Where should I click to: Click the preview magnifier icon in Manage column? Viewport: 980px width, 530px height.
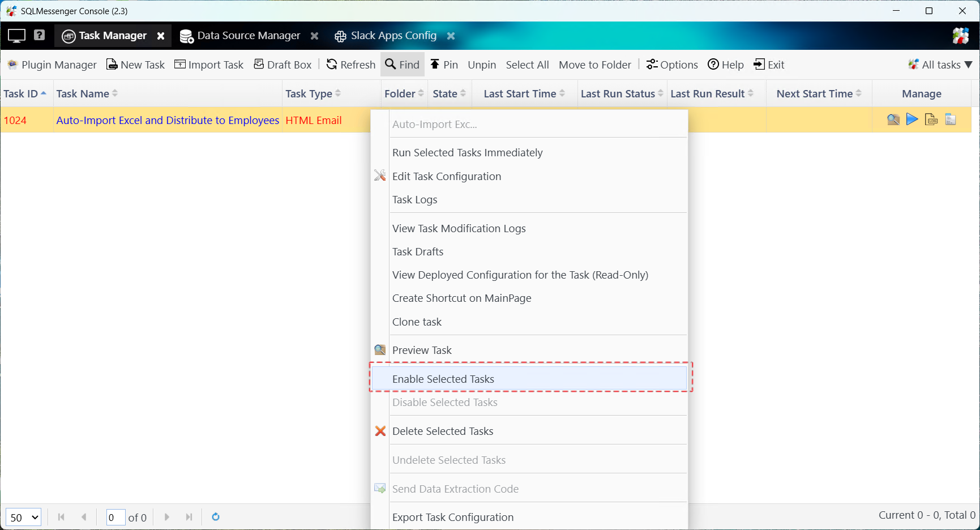coord(893,119)
